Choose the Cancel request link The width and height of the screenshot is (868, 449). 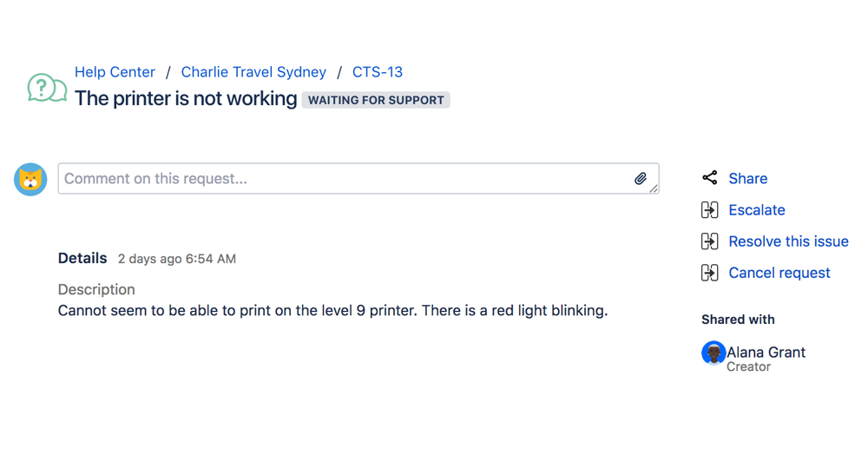779,273
